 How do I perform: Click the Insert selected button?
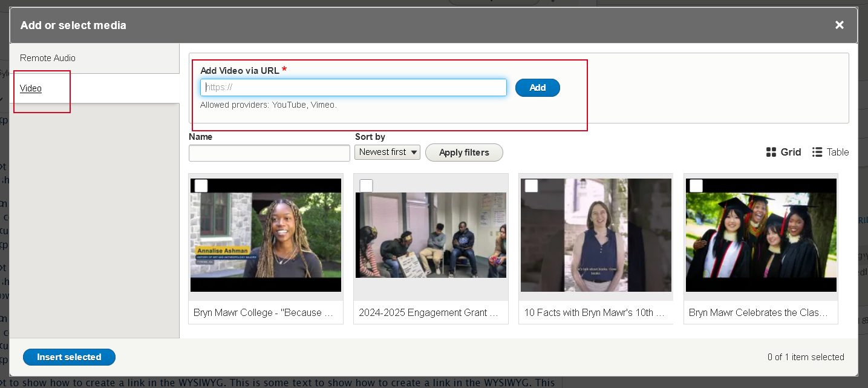(69, 357)
